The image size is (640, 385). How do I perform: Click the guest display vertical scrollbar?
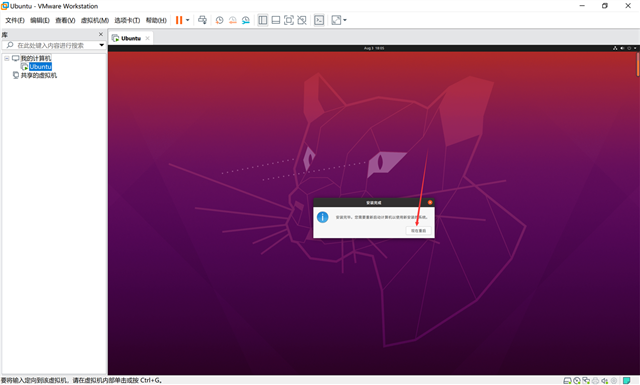click(x=638, y=64)
